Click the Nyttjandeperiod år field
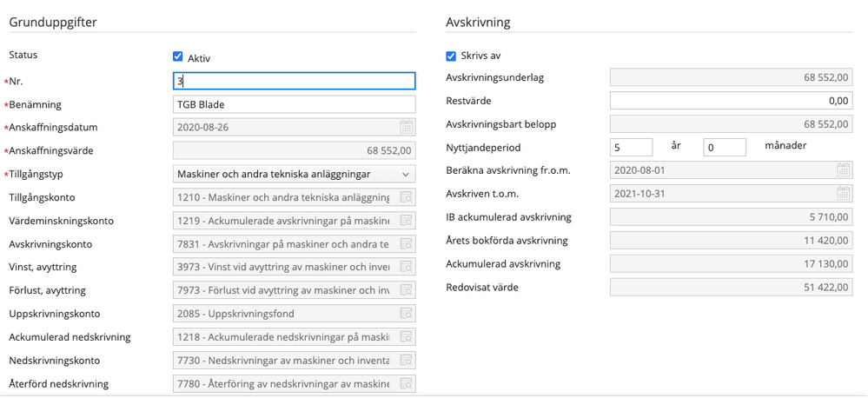 [x=632, y=147]
